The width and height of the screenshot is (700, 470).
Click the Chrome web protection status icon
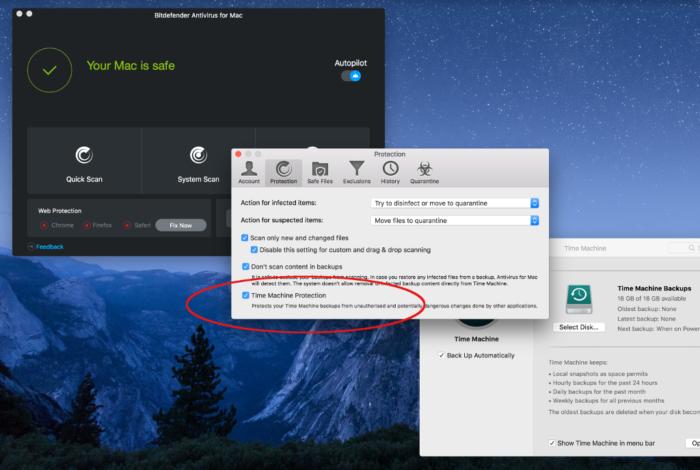click(44, 226)
